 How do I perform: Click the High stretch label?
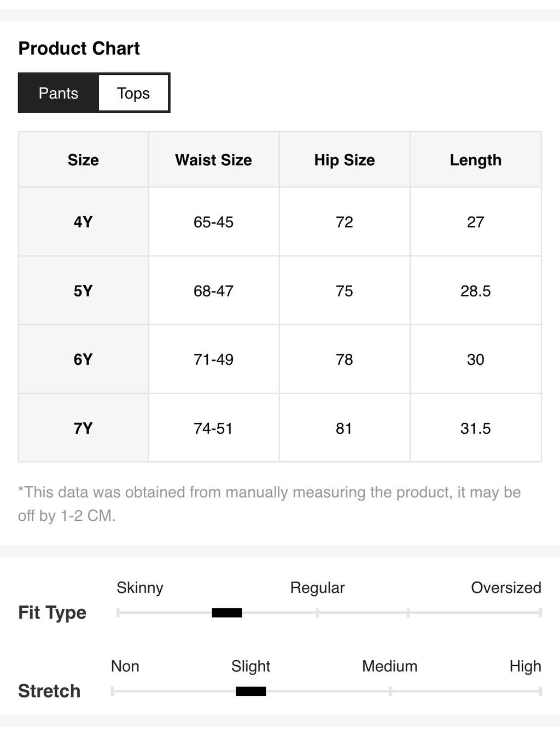click(525, 666)
